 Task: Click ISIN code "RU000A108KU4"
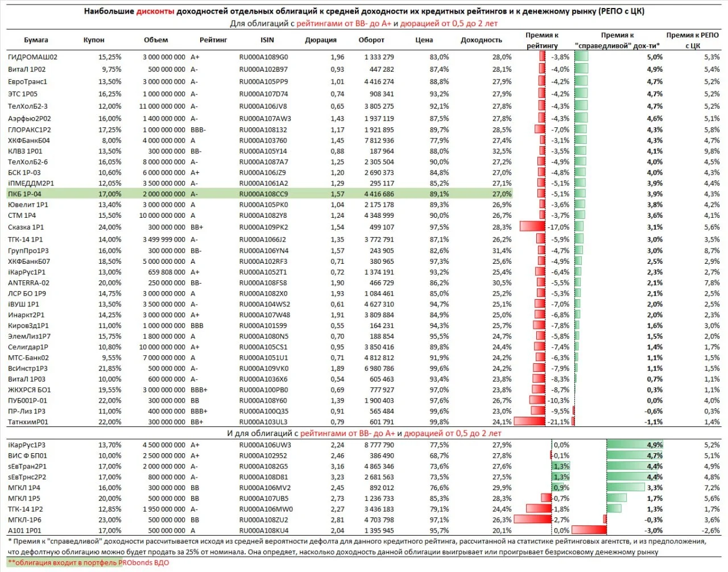pos(263,531)
